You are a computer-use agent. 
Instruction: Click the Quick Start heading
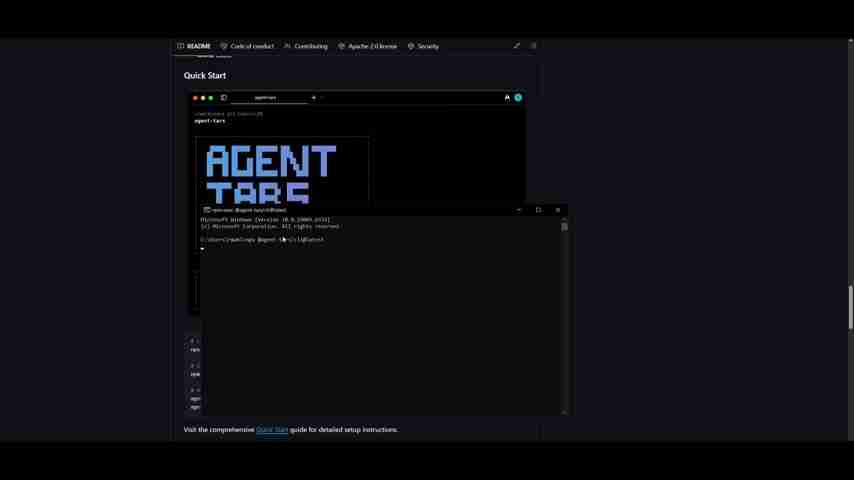205,76
